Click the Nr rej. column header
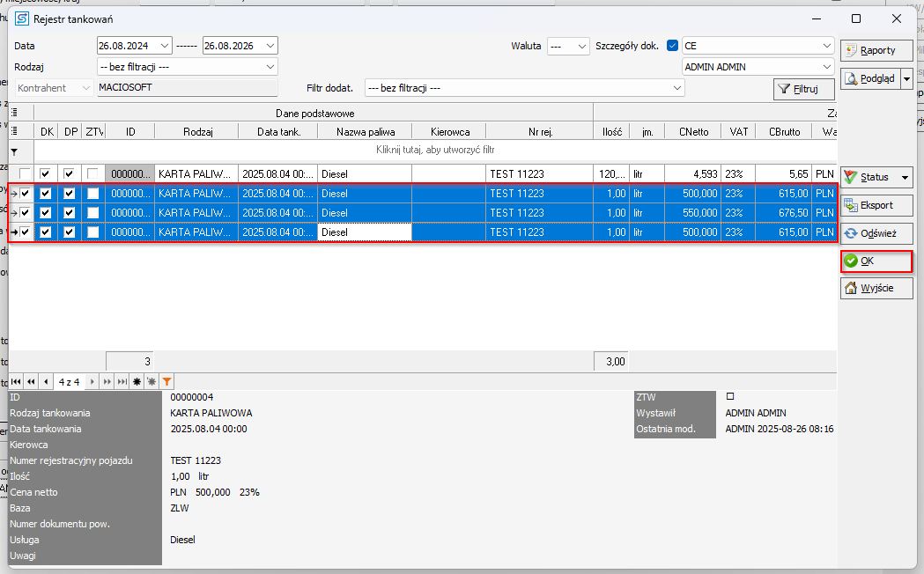This screenshot has width=924, height=574. (x=539, y=131)
